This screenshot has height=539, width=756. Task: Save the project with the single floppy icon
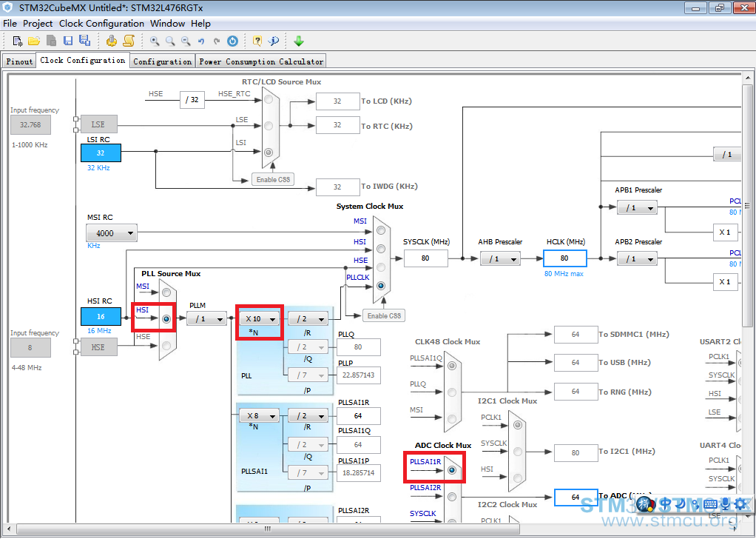tap(68, 41)
